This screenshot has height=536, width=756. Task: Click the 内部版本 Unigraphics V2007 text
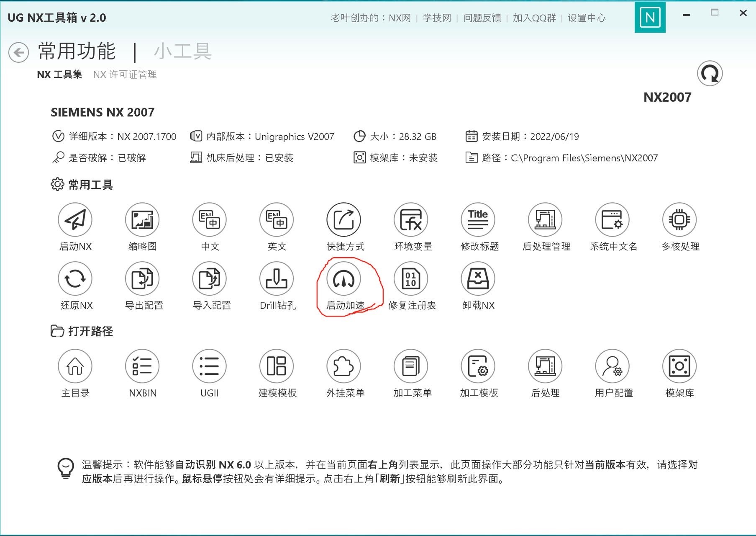pyautogui.click(x=270, y=137)
